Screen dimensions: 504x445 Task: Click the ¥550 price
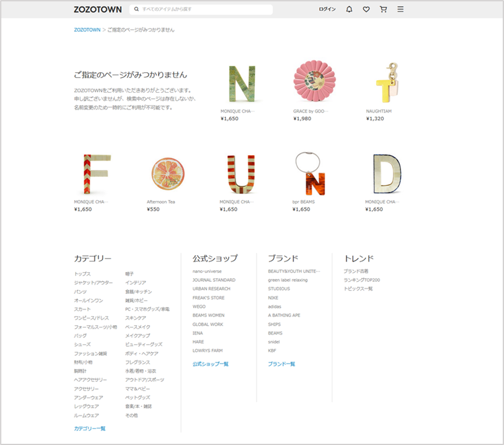tap(153, 209)
